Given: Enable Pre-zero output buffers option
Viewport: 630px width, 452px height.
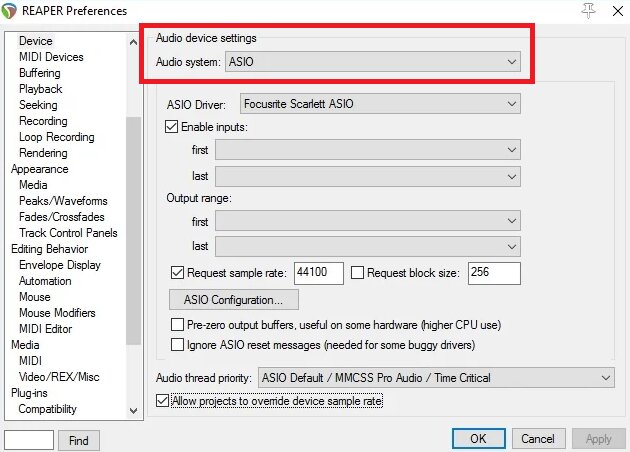Looking at the screenshot, I should pos(177,325).
